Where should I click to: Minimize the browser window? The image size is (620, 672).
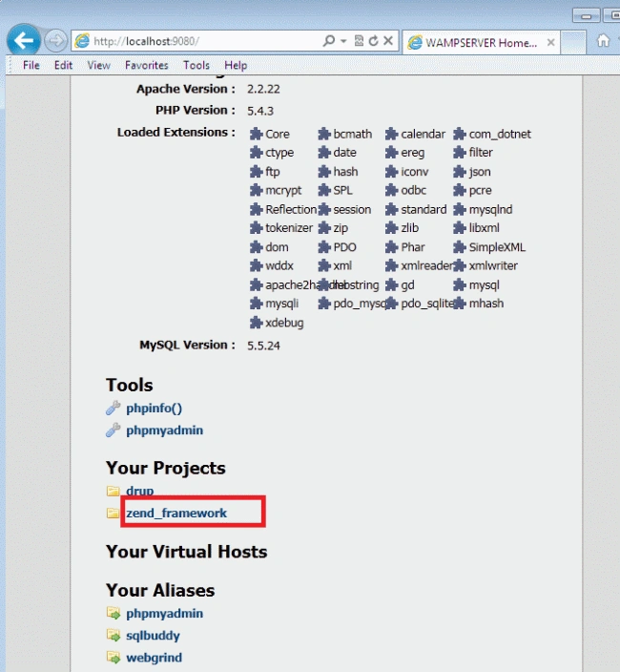[587, 16]
